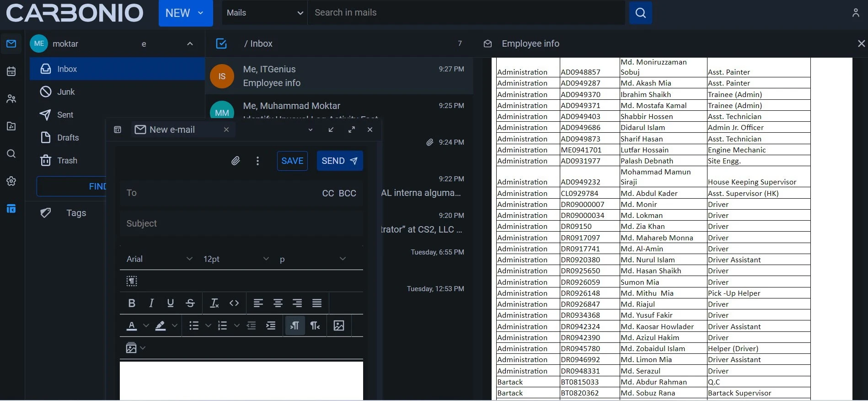The width and height of the screenshot is (868, 401).
Task: Open the composer three-dots options menu
Action: pyautogui.click(x=257, y=161)
